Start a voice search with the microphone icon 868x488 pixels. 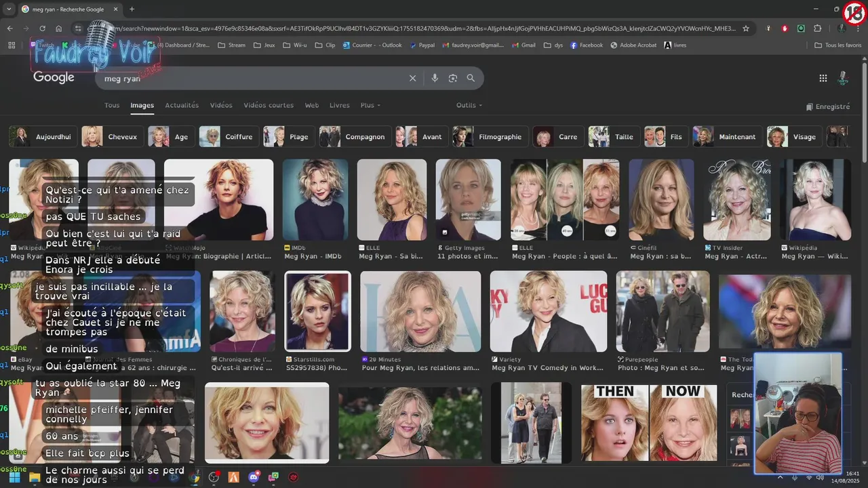pos(435,79)
